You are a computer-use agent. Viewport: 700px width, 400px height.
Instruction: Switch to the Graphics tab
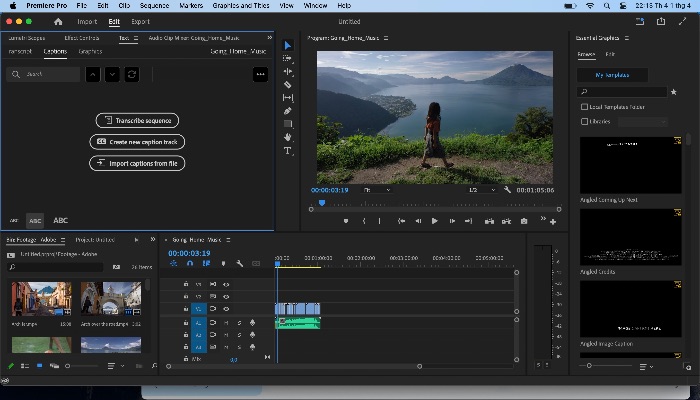pos(90,51)
